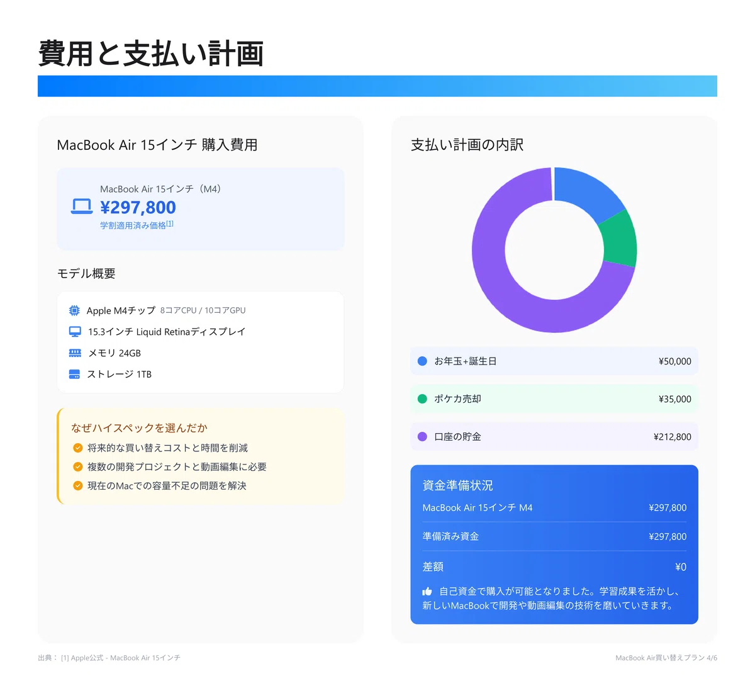Click the check icon beside 将来的な買い替えコスト
Image resolution: width=755 pixels, height=700 pixels.
point(78,448)
